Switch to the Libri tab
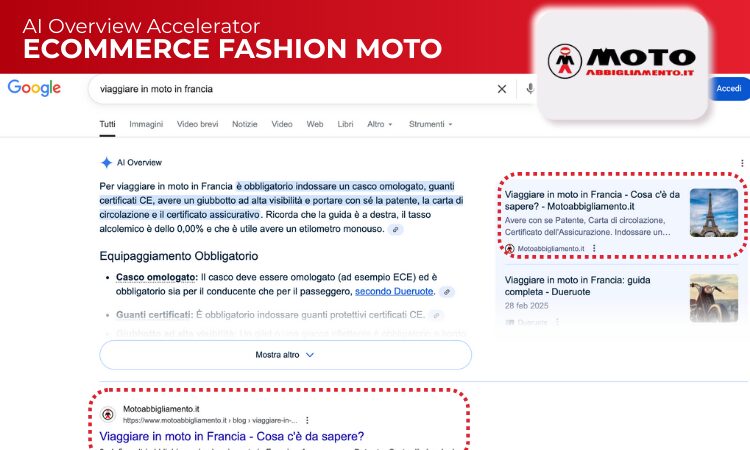Viewport: 750px width, 450px height. tap(345, 124)
